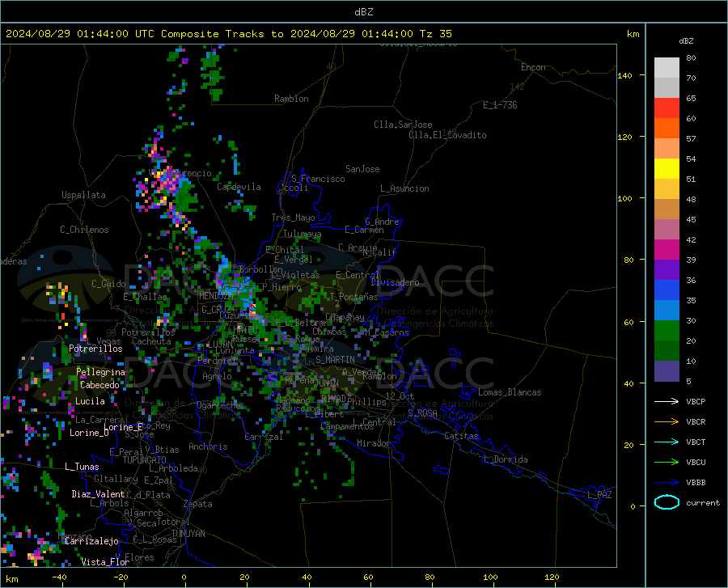
Task: Select the magenta 42 dBZ color swatch
Action: pos(667,250)
